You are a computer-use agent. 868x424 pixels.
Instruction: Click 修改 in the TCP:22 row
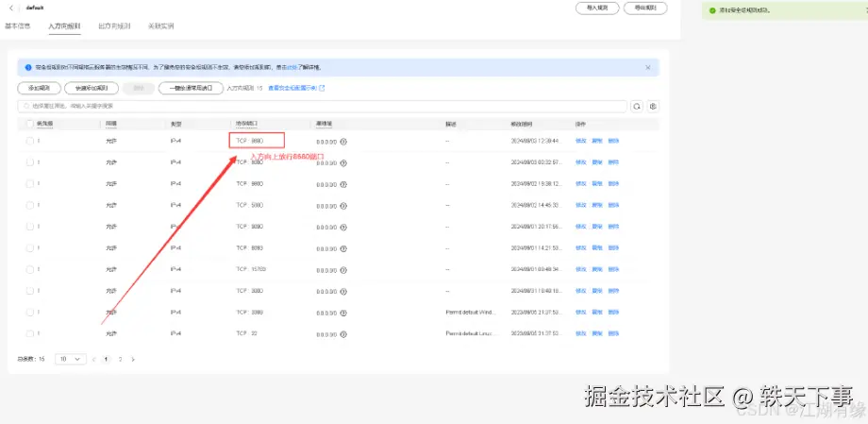pyautogui.click(x=580, y=333)
